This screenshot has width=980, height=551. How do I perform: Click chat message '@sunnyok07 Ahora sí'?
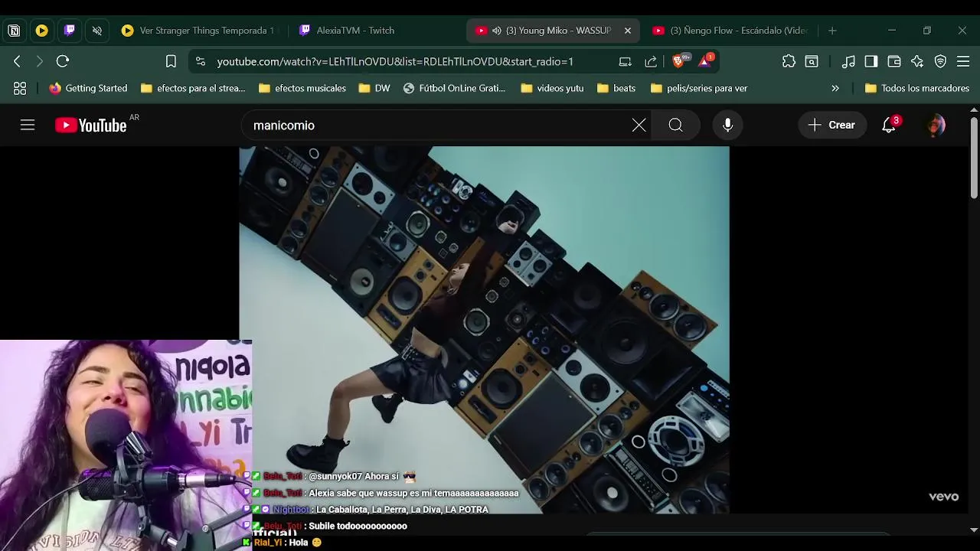361,476
